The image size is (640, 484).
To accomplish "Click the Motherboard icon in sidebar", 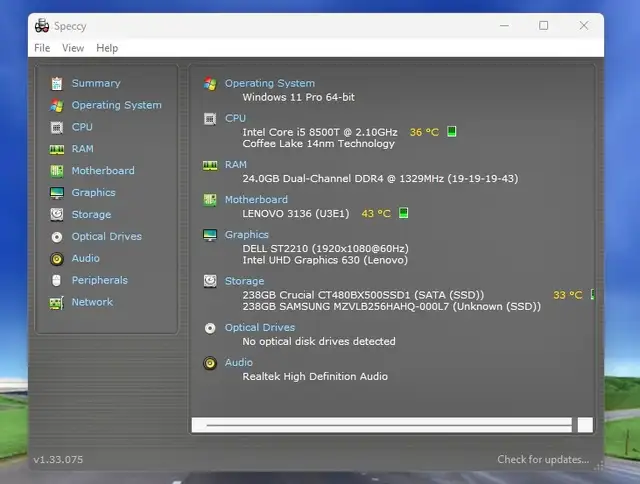I will click(x=57, y=171).
